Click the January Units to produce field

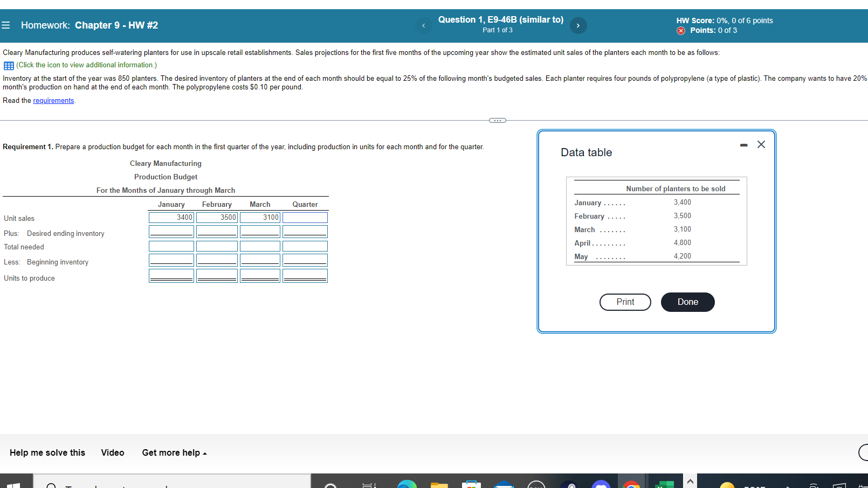click(171, 276)
